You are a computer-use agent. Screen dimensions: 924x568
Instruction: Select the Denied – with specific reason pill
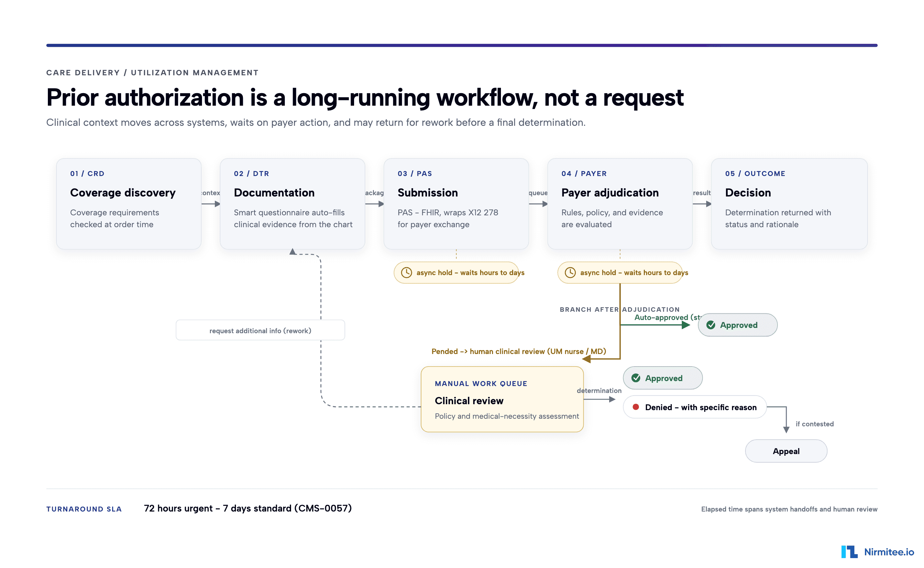(x=695, y=407)
